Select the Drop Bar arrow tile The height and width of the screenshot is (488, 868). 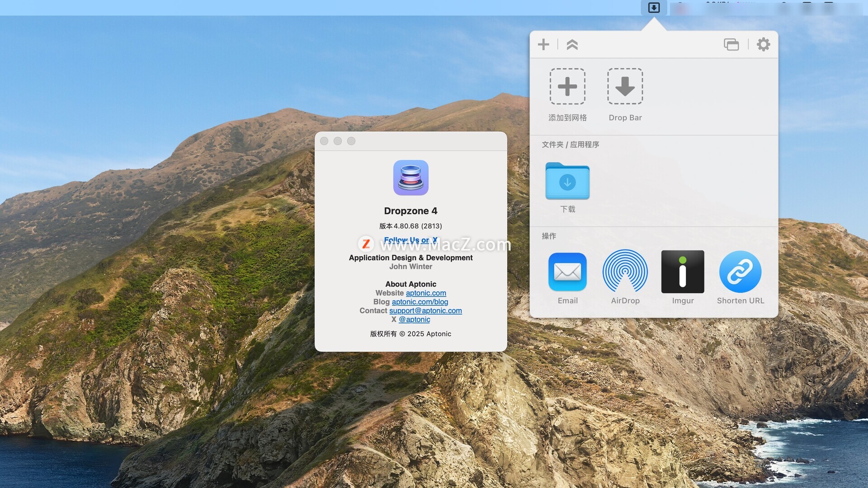coord(625,86)
